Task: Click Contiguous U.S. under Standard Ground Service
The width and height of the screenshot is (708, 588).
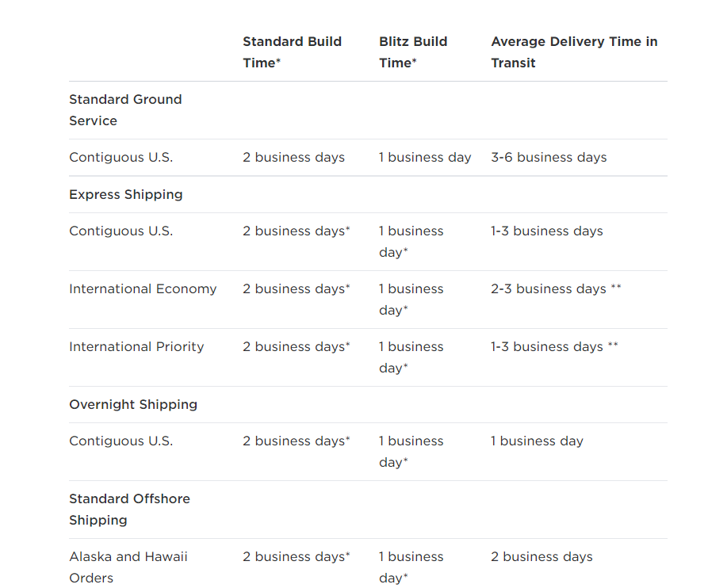Action: [121, 157]
